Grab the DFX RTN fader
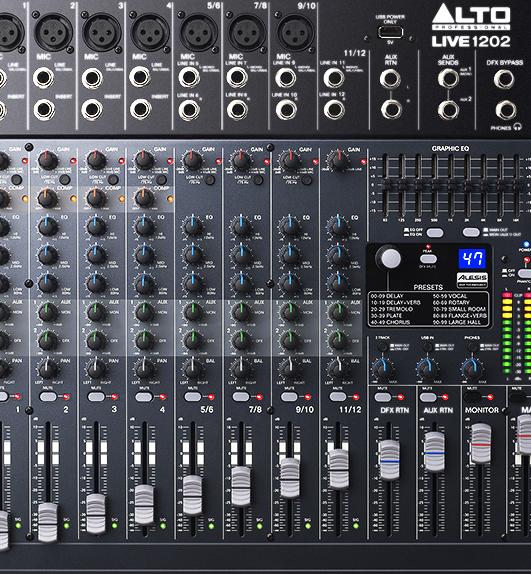The width and height of the screenshot is (531, 574). pos(389,460)
